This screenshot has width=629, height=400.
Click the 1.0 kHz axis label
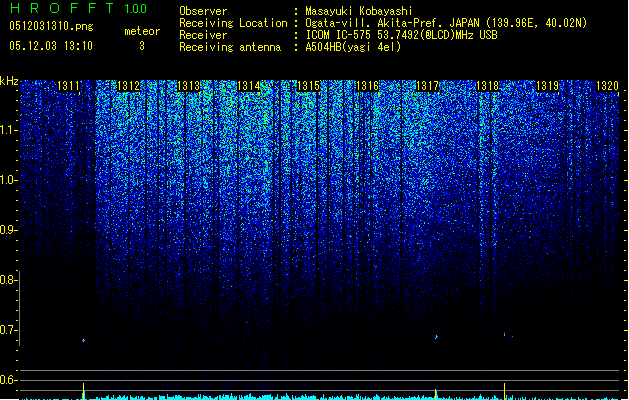click(x=8, y=180)
